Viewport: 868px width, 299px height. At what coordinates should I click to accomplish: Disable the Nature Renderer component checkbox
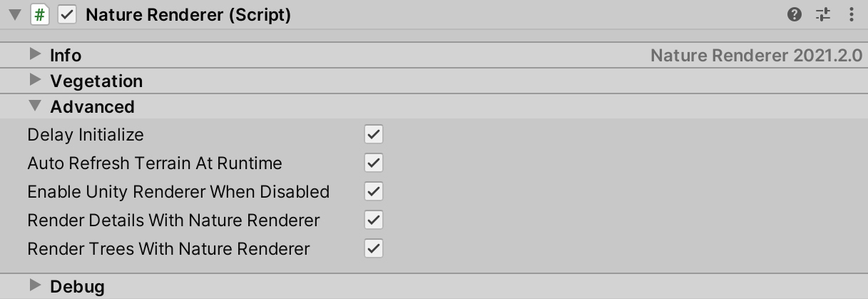tap(67, 14)
